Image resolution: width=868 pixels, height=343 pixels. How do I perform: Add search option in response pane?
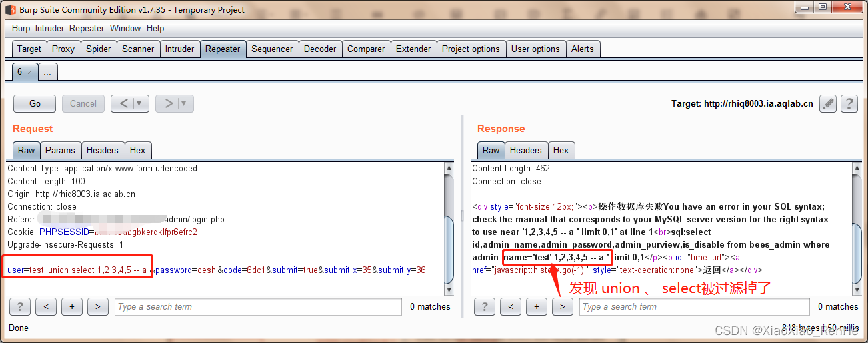pyautogui.click(x=537, y=306)
